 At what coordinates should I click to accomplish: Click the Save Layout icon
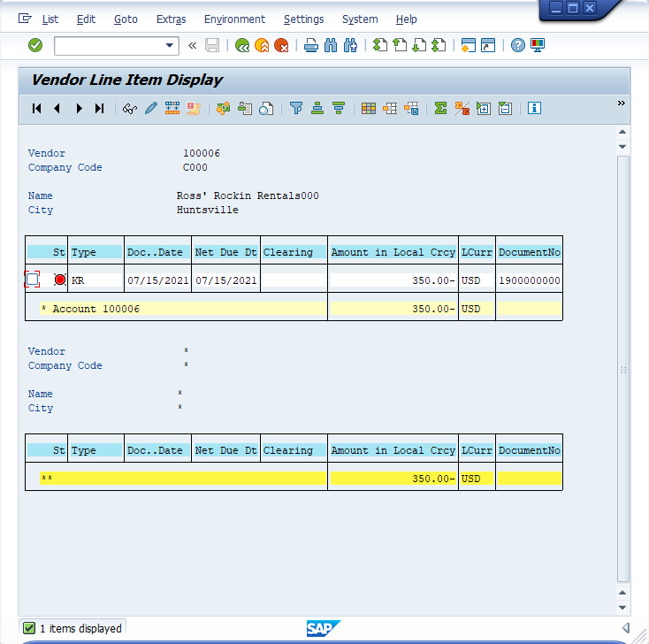[x=411, y=109]
